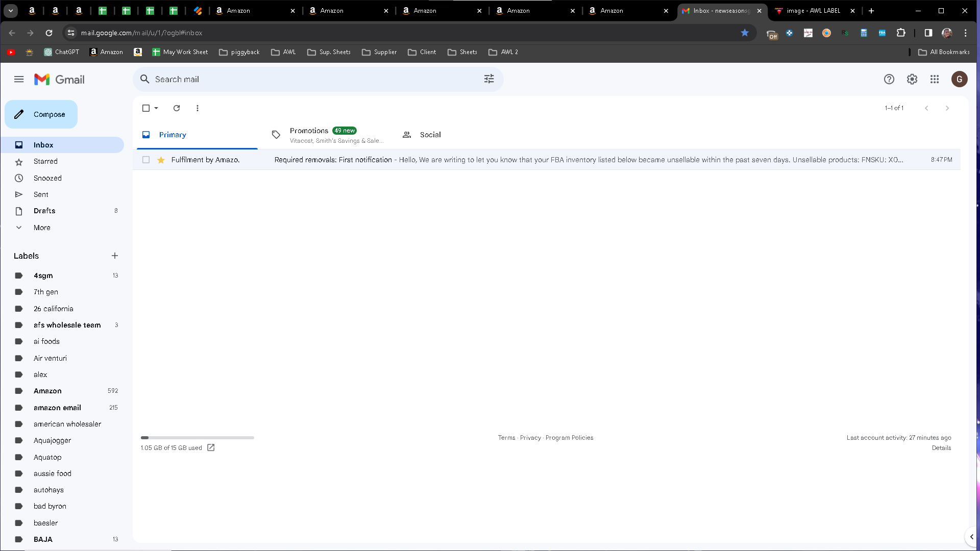This screenshot has width=980, height=551.
Task: Open the ChatGPT bookmark
Action: tap(61, 52)
